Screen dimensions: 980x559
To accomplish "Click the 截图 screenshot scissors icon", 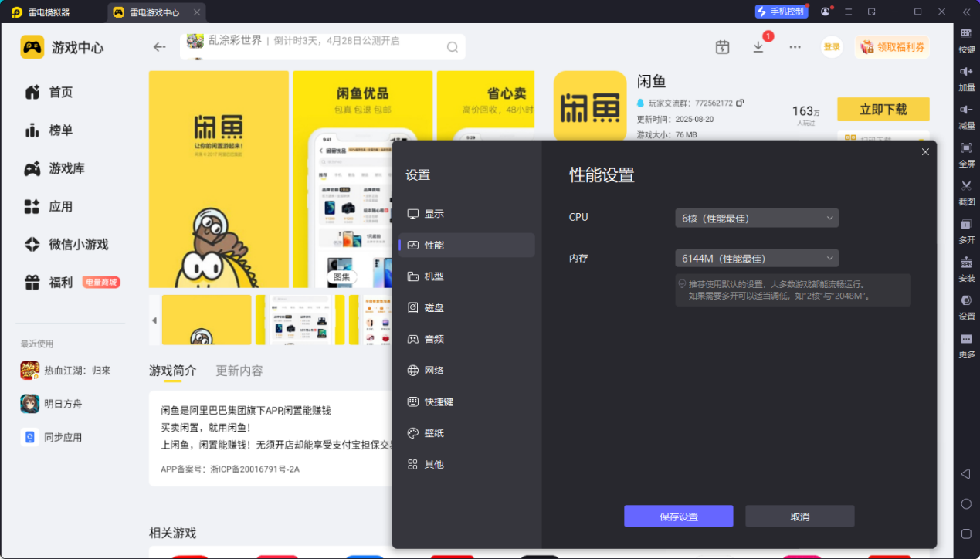I will click(x=966, y=186).
